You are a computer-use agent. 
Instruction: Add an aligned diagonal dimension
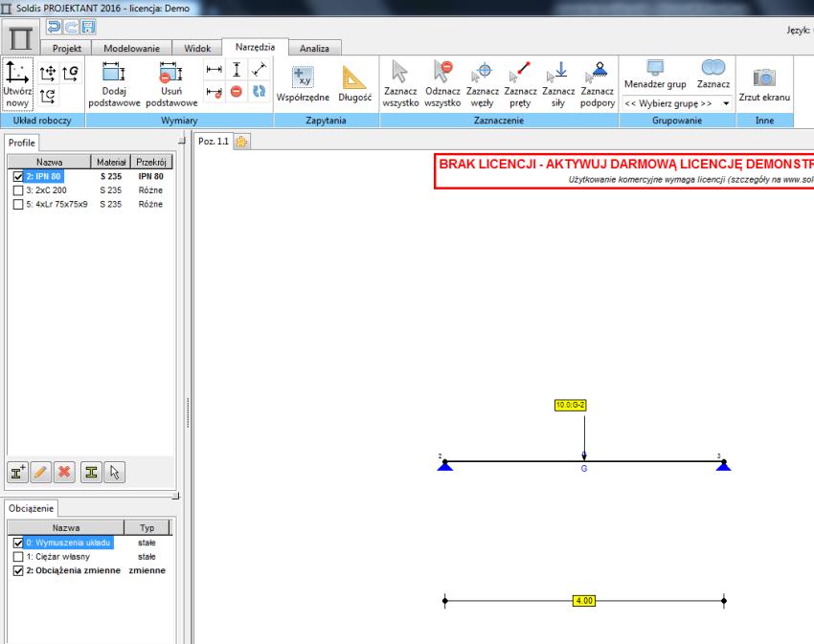tap(259, 69)
